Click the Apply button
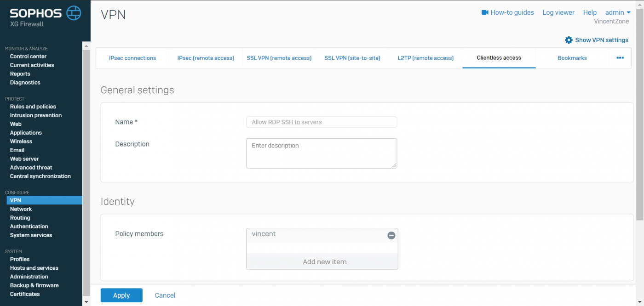The height and width of the screenshot is (306, 644). click(121, 295)
